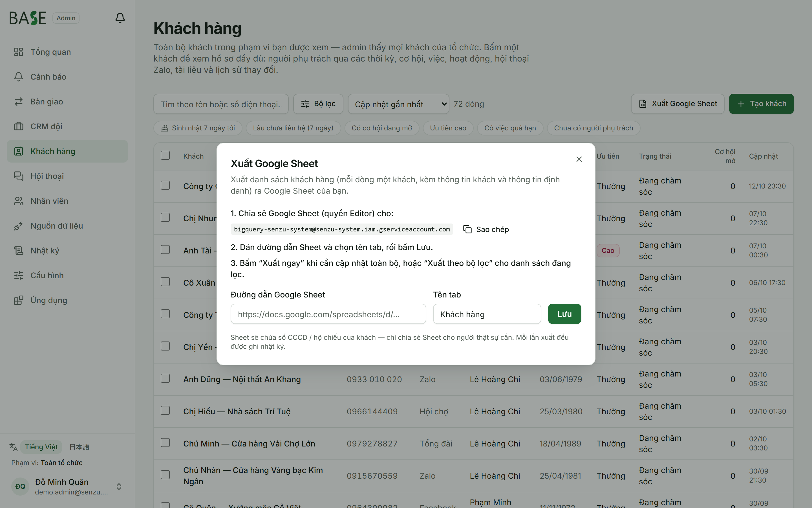Open Bàn giao in the sidebar
Viewport: 812px width, 508px height.
[67, 102]
